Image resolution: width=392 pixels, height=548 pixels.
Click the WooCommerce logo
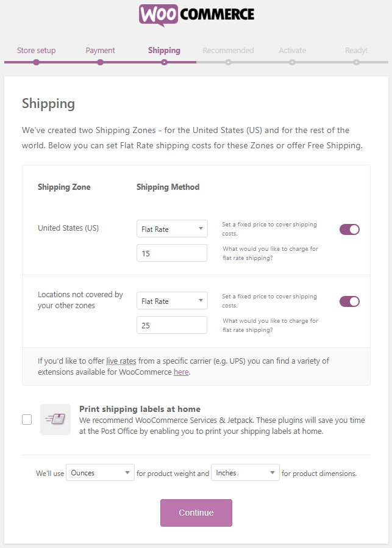[x=196, y=15]
